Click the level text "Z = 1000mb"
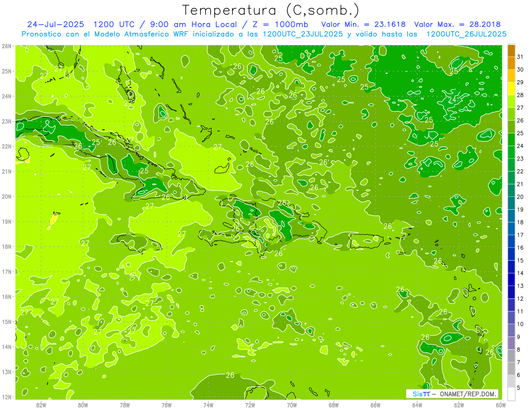This screenshot has height=411, width=532. [281, 24]
